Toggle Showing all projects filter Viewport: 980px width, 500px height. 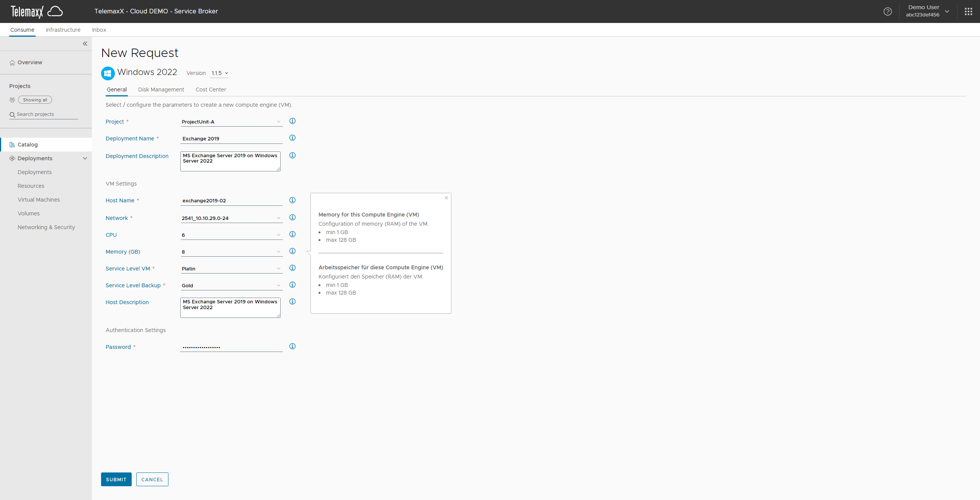(35, 99)
